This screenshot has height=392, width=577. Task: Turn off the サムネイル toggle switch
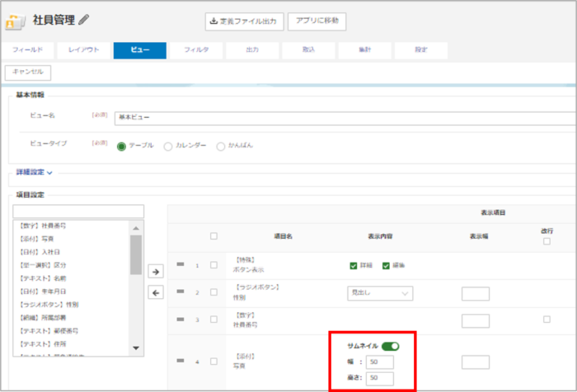[391, 346]
